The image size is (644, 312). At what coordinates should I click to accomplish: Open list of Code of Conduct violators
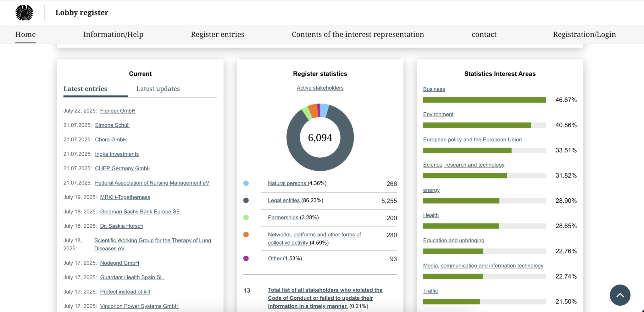[325, 298]
